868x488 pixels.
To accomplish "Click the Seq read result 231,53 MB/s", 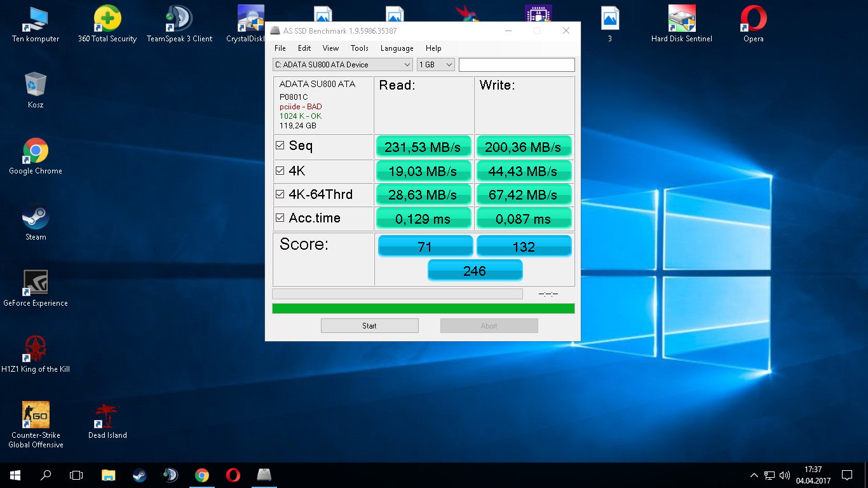I will coord(424,147).
